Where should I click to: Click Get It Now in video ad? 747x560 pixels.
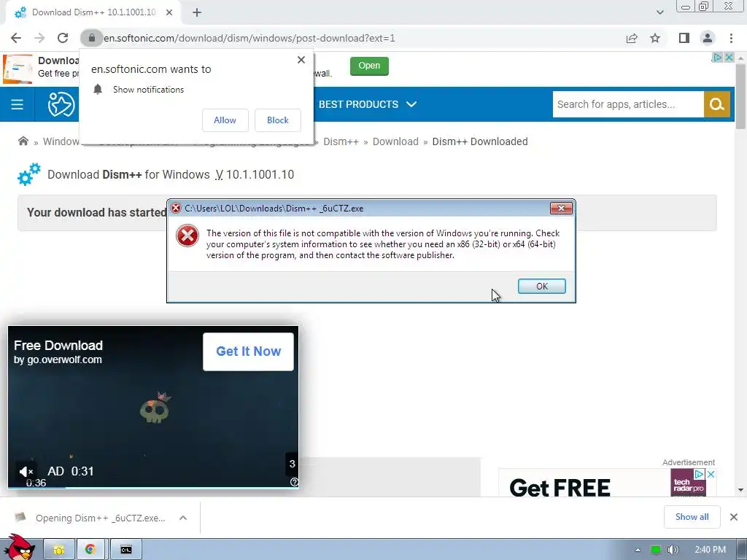coord(248,351)
